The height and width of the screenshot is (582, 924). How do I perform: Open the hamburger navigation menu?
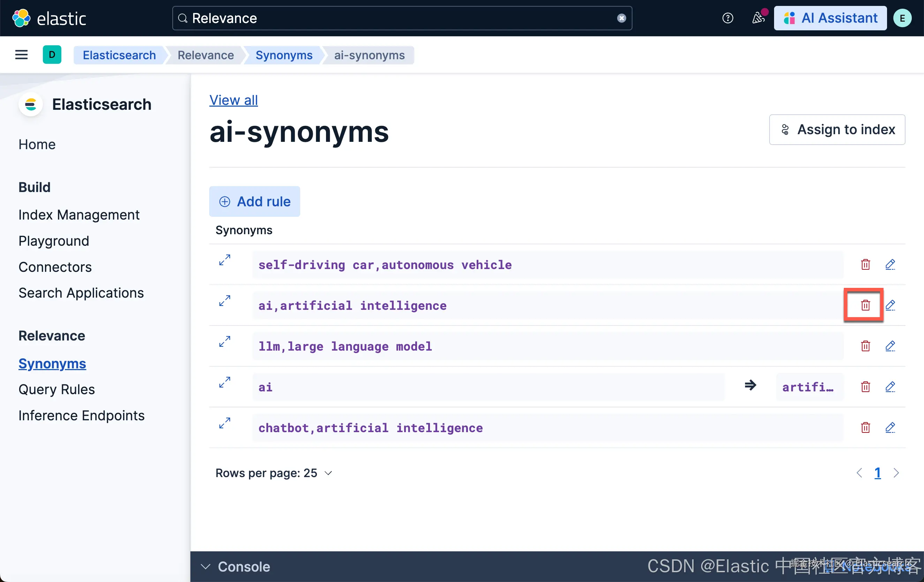(21, 55)
